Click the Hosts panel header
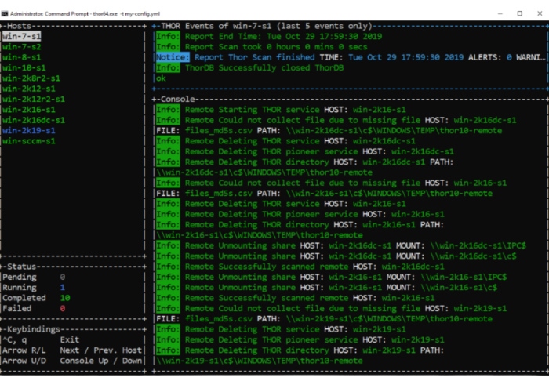 click(x=20, y=26)
